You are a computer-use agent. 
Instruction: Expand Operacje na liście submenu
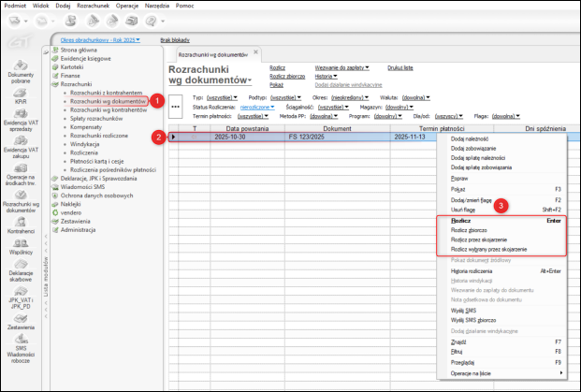501,373
